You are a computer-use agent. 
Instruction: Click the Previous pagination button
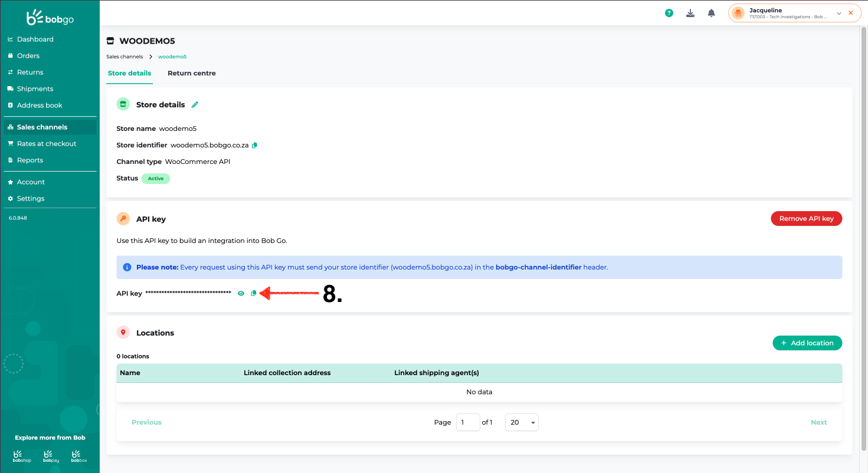pos(146,422)
